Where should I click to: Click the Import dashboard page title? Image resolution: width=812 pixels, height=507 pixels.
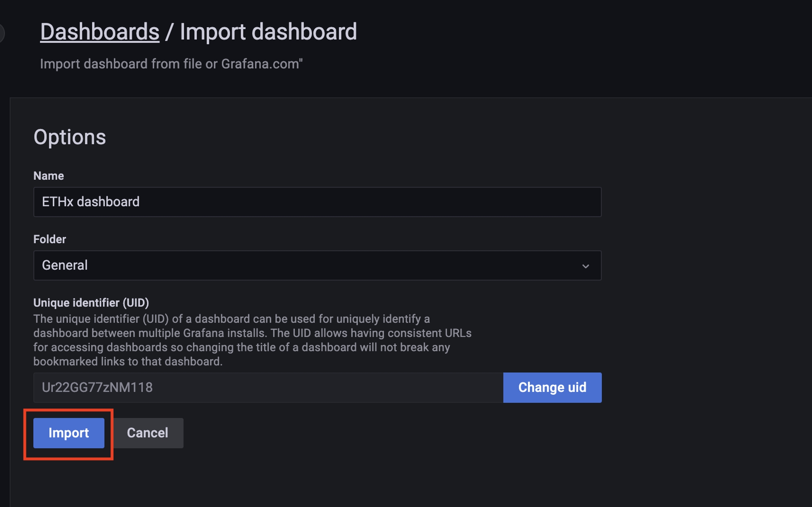click(268, 32)
